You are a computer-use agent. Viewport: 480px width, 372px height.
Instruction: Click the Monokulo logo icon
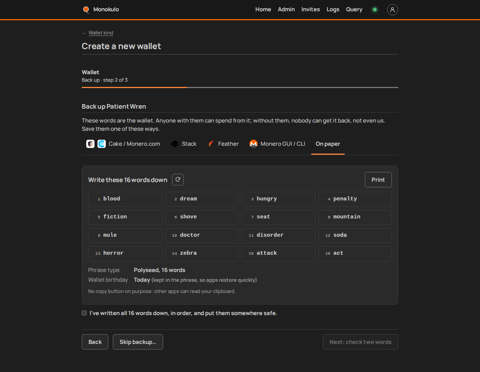[86, 9]
